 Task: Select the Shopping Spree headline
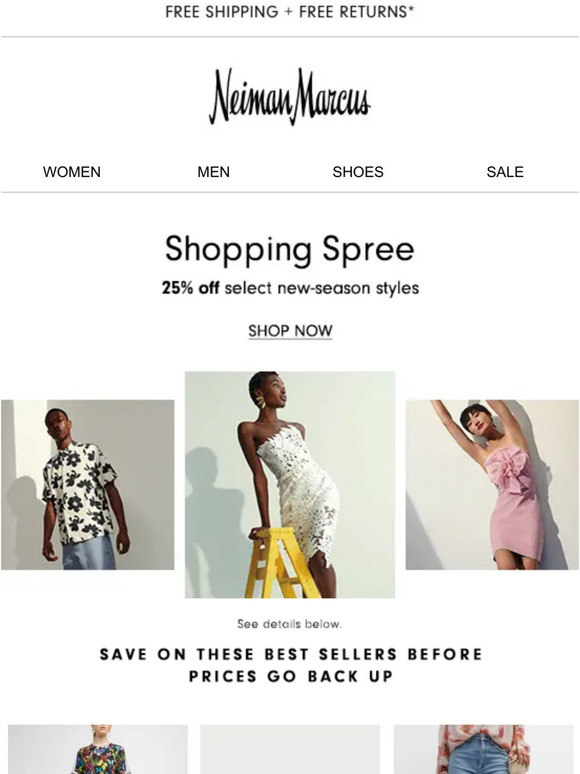(x=290, y=249)
